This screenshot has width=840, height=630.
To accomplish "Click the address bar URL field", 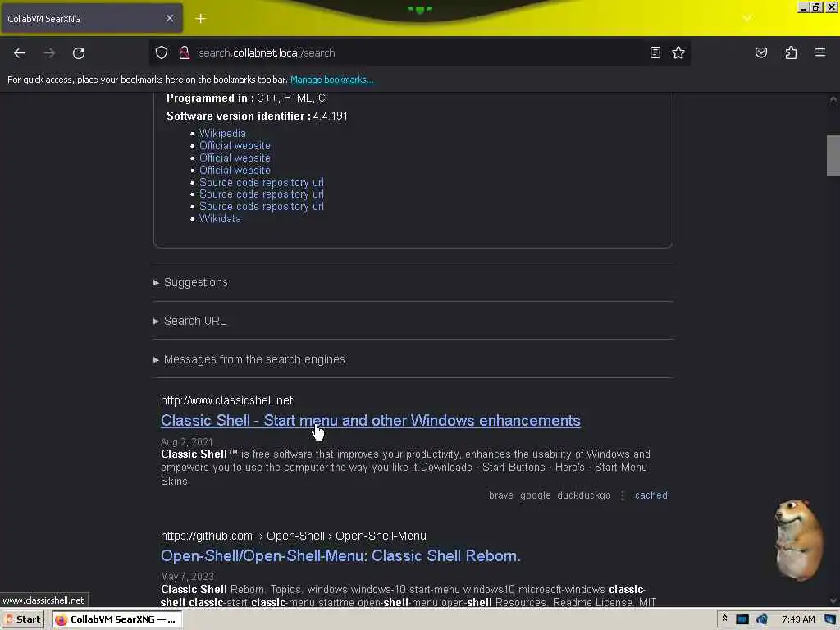I will (x=418, y=52).
